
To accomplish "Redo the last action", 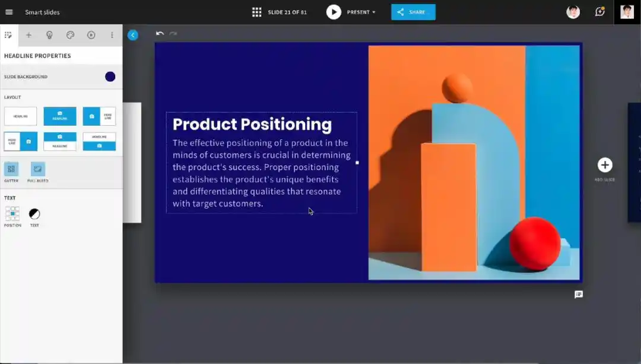I will [173, 34].
